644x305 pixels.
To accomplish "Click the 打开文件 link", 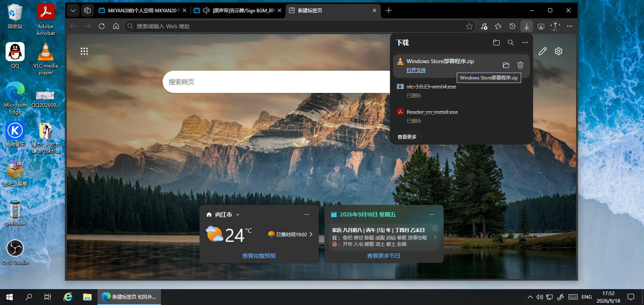I will 416,70.
